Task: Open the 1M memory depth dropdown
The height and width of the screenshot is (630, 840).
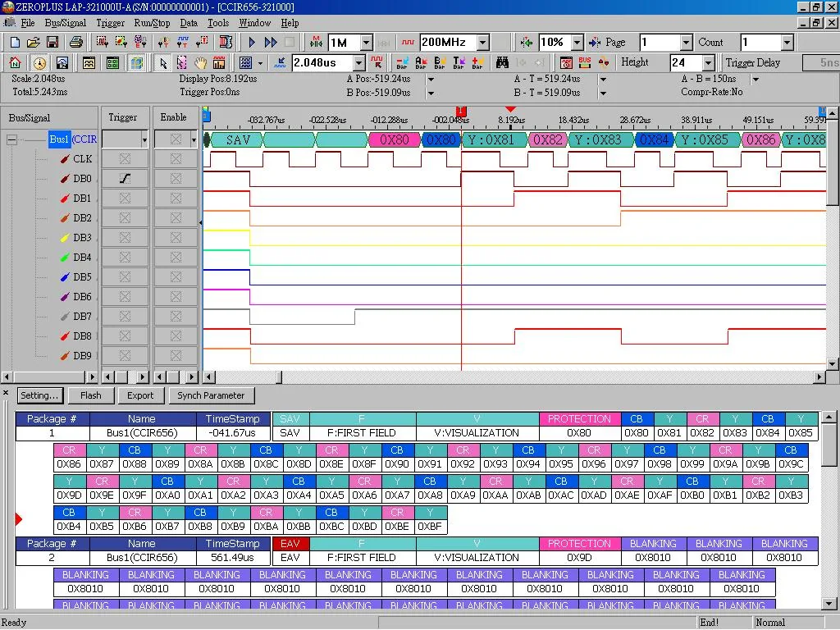Action: click(x=367, y=43)
